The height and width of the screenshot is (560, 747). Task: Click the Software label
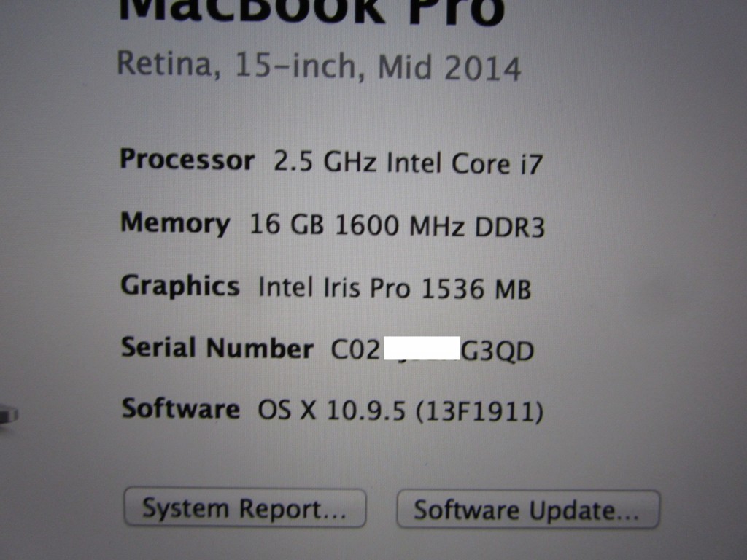181,408
